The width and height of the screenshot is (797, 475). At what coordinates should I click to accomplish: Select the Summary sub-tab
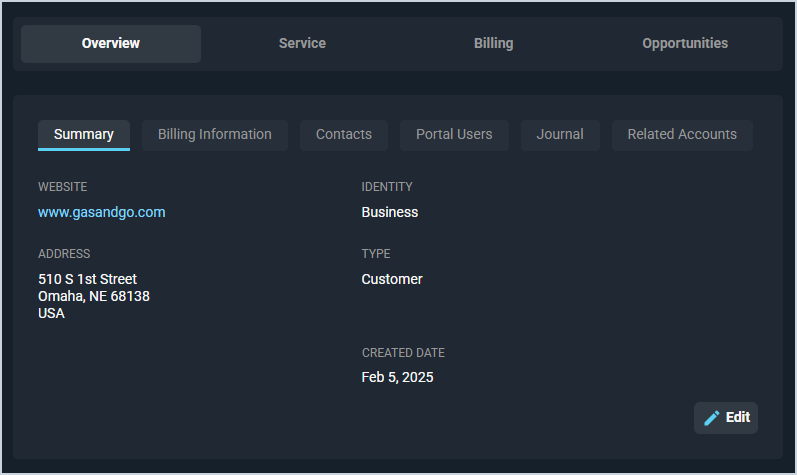coord(84,134)
